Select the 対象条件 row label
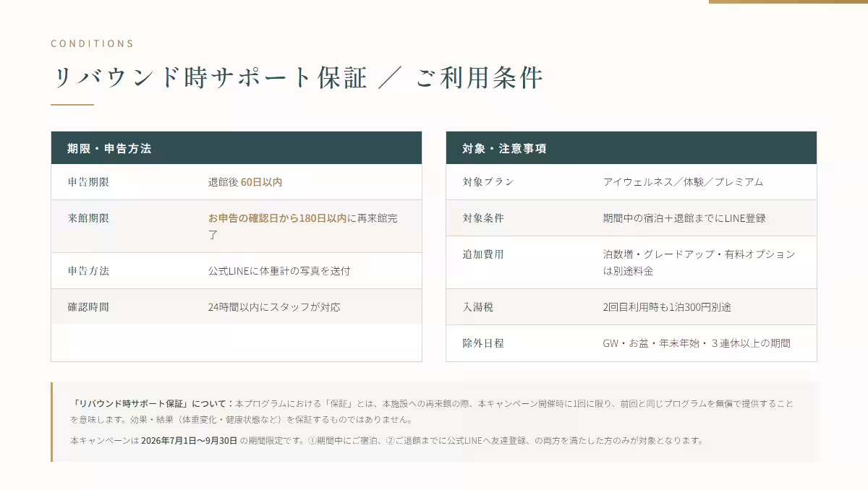Image resolution: width=868 pixels, height=490 pixels. tap(483, 218)
